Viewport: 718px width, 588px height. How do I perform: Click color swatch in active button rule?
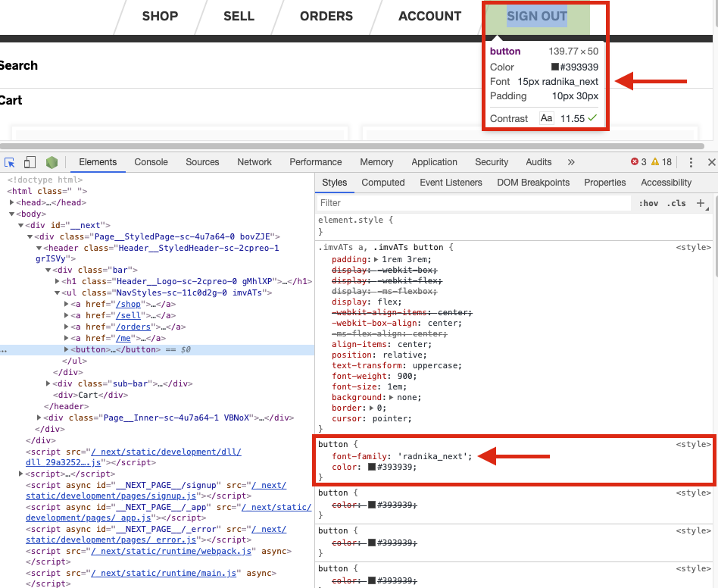[372, 467]
